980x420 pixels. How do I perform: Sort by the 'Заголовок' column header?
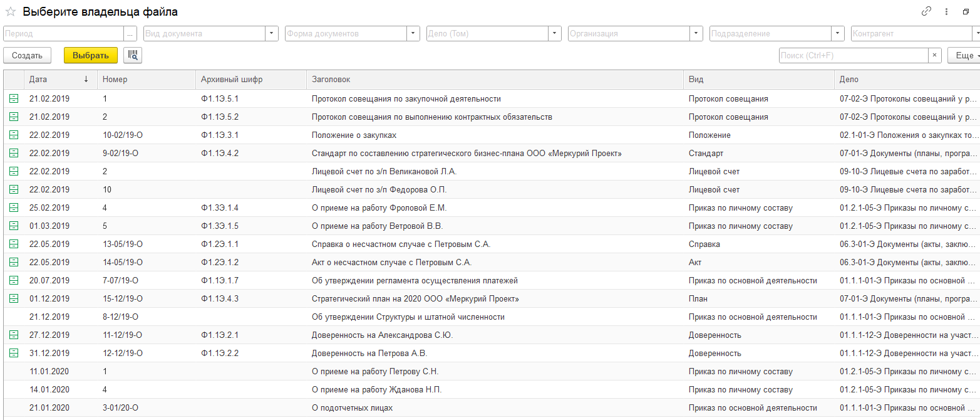331,80
